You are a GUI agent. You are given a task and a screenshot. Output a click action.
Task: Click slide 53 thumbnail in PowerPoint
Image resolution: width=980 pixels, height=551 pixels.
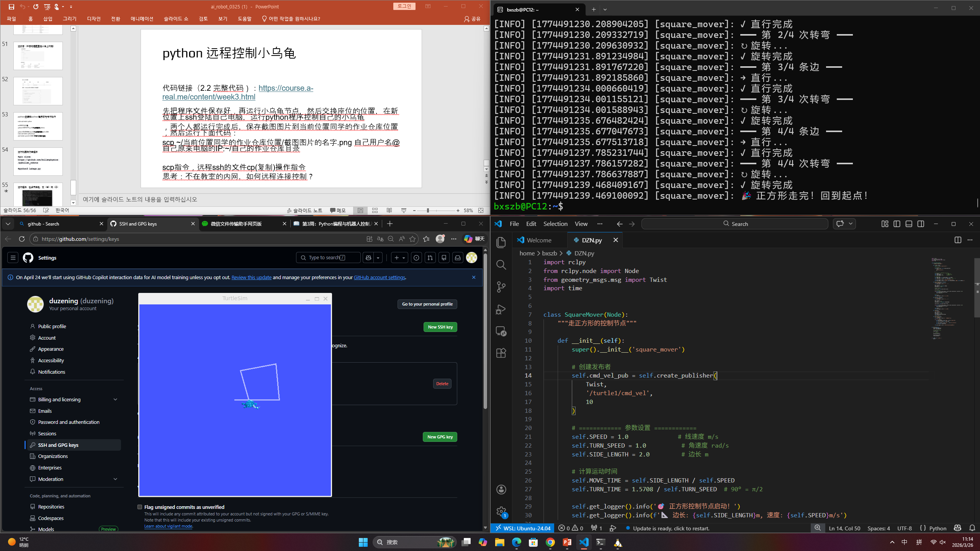pos(38,126)
